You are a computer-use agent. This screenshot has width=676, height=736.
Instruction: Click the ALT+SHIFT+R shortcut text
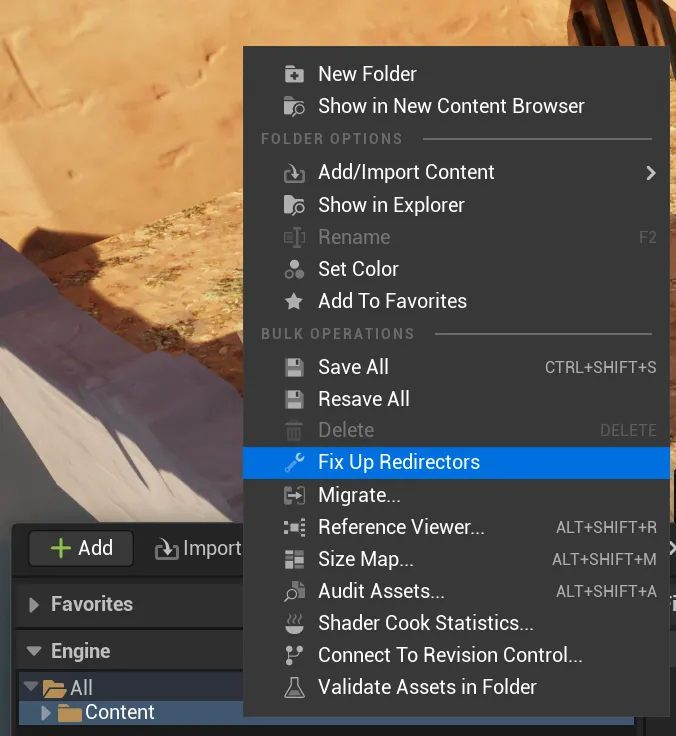tap(607, 528)
